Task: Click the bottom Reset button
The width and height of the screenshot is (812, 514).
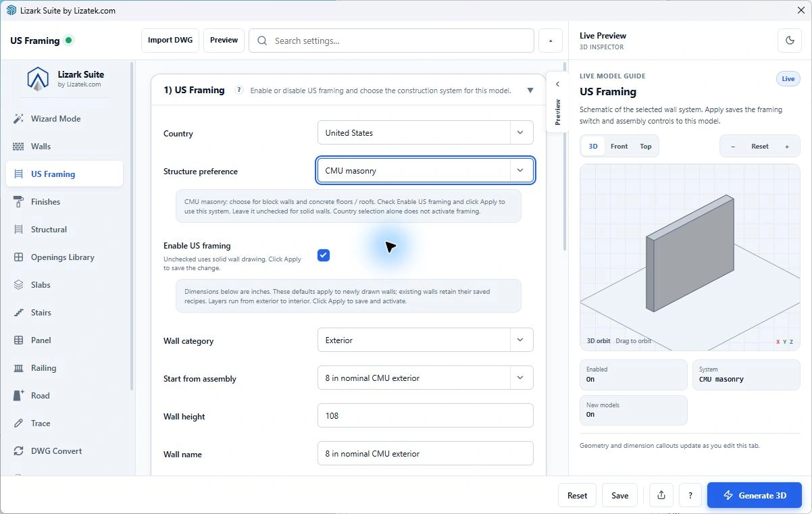Action: pos(578,495)
